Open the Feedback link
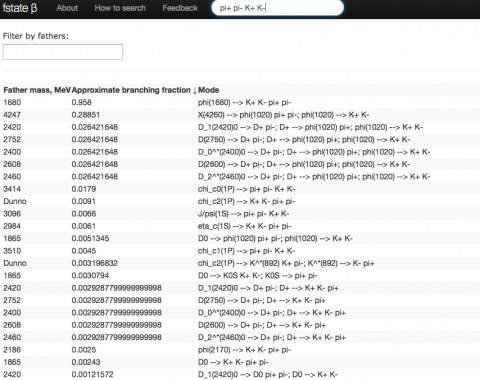Screen dimensions: 480x380 click(180, 8)
